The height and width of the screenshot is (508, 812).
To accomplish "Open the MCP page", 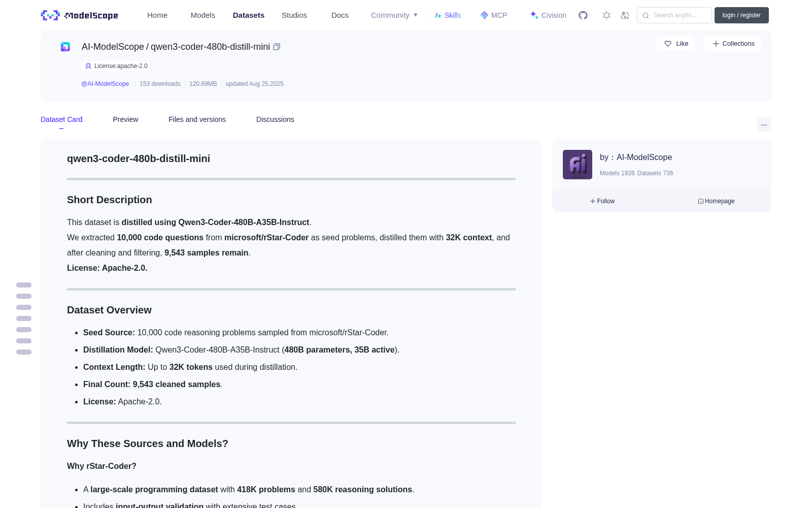I will pos(494,15).
